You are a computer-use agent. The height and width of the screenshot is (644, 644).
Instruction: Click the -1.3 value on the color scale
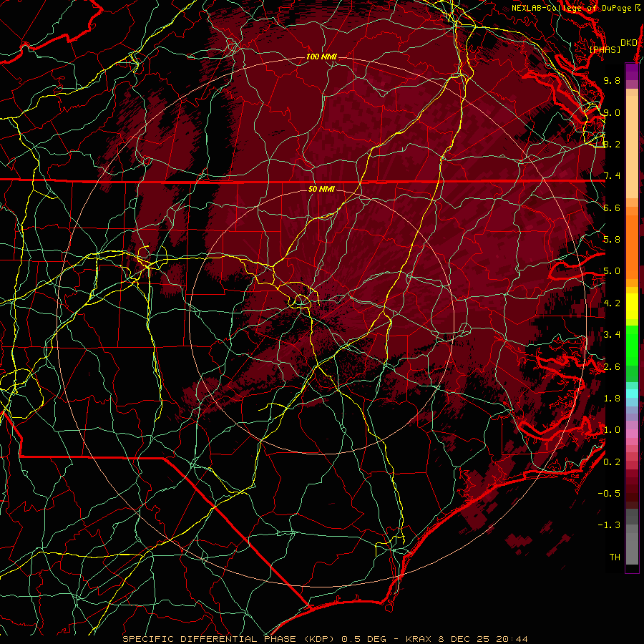click(609, 525)
